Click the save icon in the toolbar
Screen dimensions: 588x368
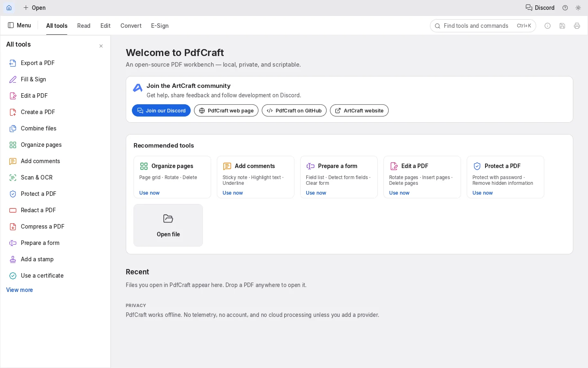(562, 26)
